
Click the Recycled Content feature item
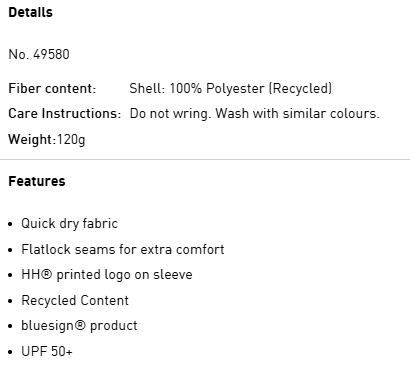pyautogui.click(x=75, y=300)
